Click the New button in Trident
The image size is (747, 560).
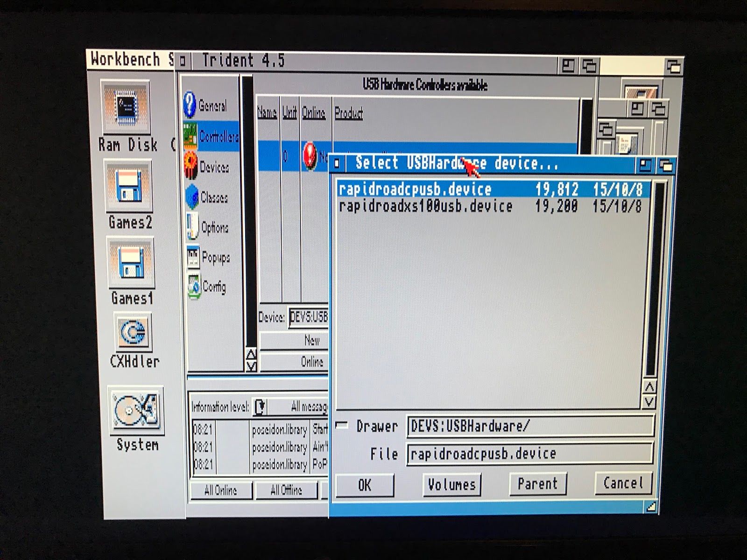pyautogui.click(x=295, y=341)
